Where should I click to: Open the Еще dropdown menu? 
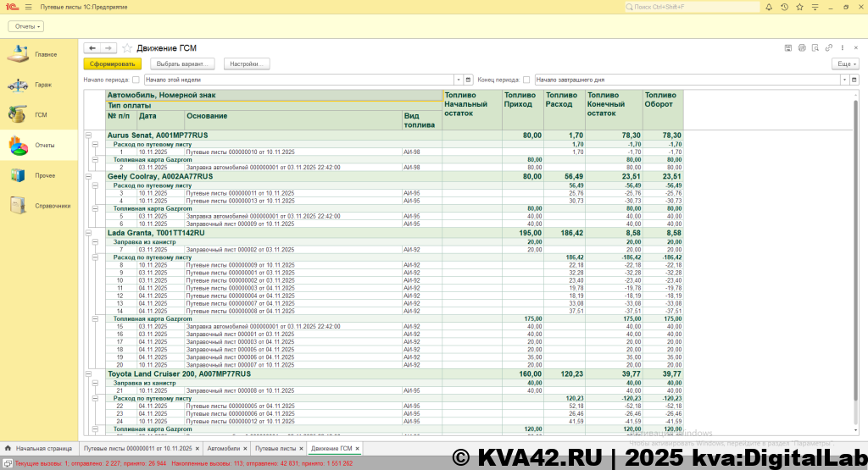845,64
